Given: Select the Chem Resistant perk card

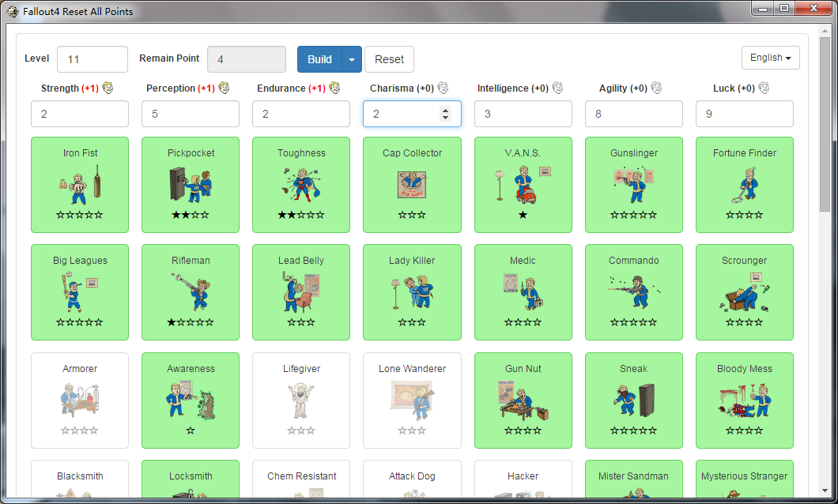Looking at the screenshot, I should point(301,480).
